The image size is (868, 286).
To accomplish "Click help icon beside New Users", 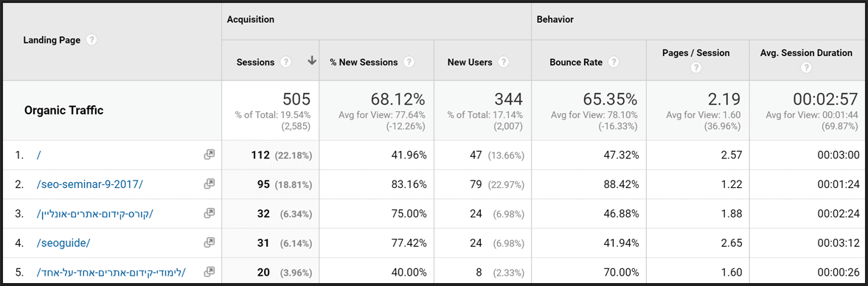I will [x=503, y=62].
